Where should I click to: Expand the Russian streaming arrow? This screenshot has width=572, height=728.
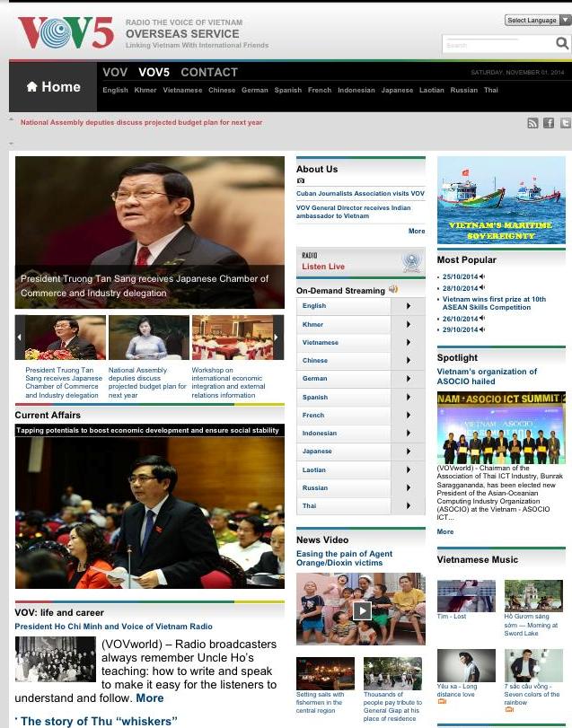pos(409,487)
